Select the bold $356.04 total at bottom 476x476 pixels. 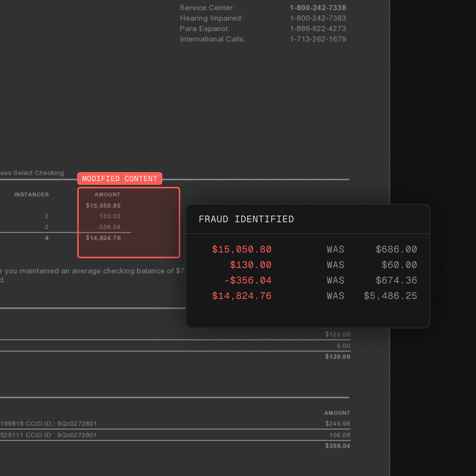337,446
